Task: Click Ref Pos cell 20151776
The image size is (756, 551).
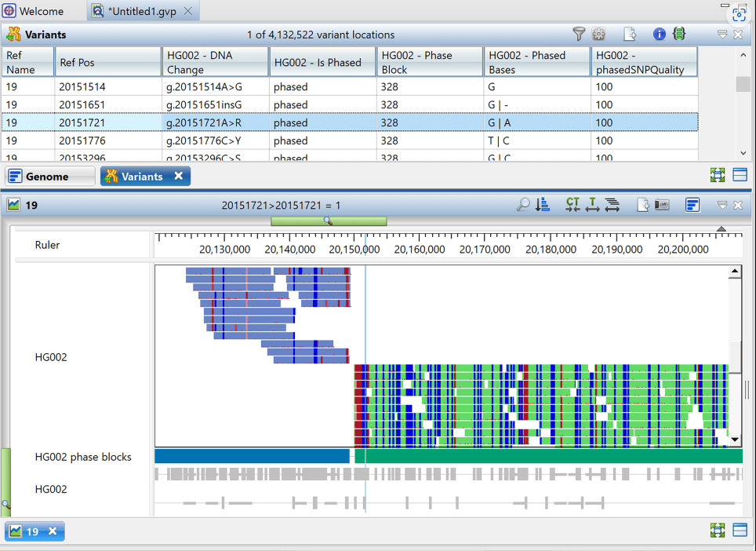Action: (x=108, y=140)
